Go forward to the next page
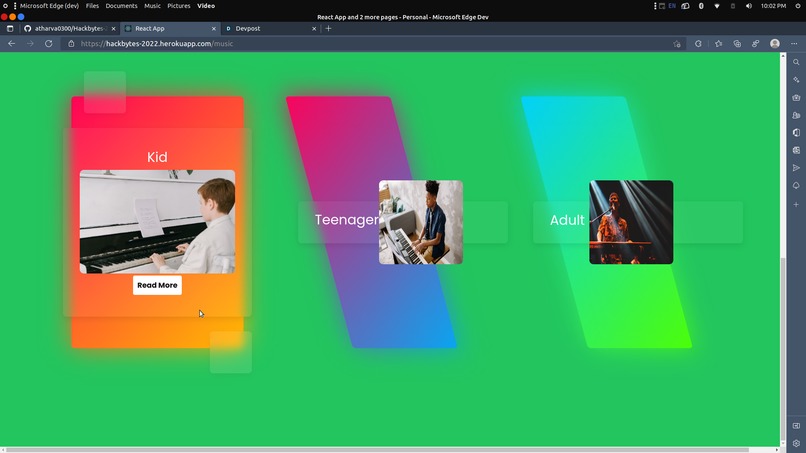This screenshot has width=806, height=453. click(30, 44)
